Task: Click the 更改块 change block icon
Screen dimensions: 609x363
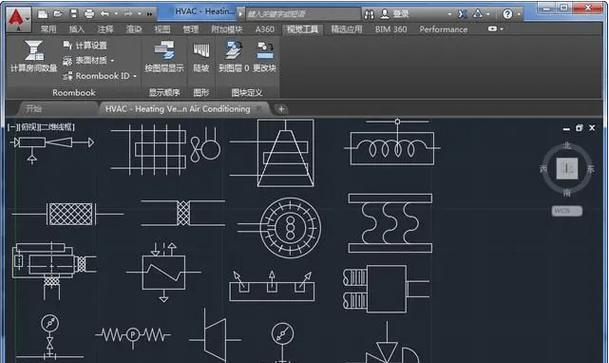Action: point(264,50)
